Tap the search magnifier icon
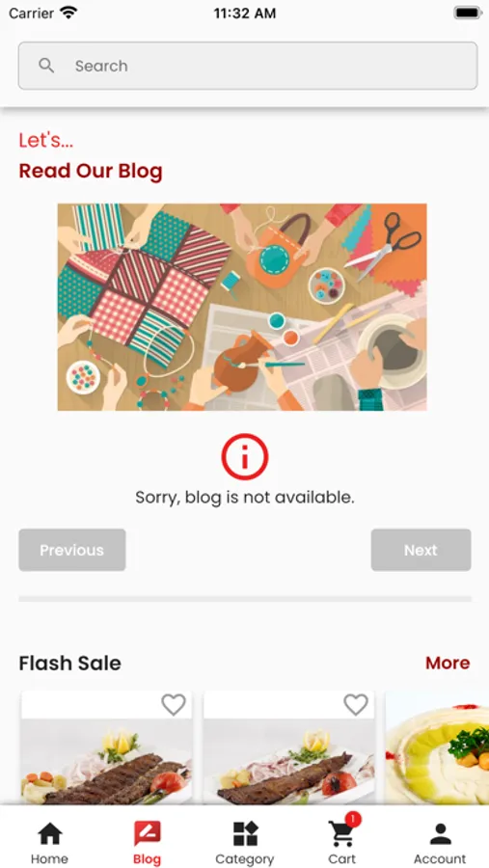The image size is (489, 868). (46, 66)
